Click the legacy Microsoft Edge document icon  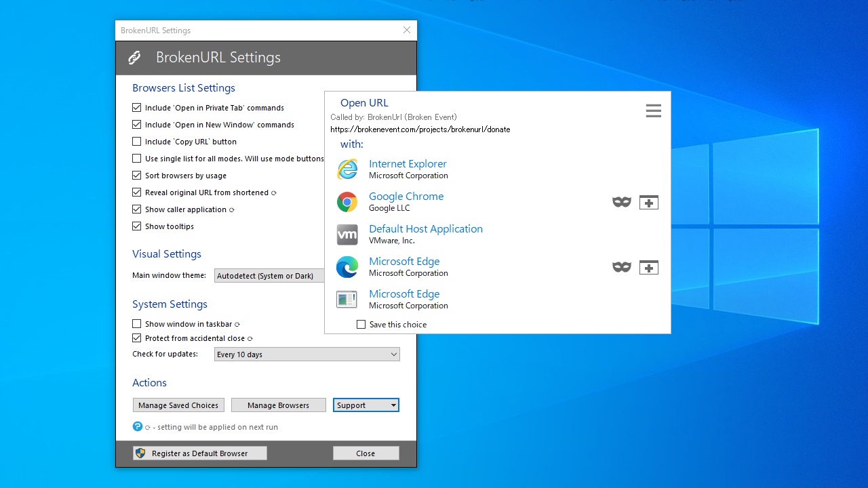coord(347,300)
